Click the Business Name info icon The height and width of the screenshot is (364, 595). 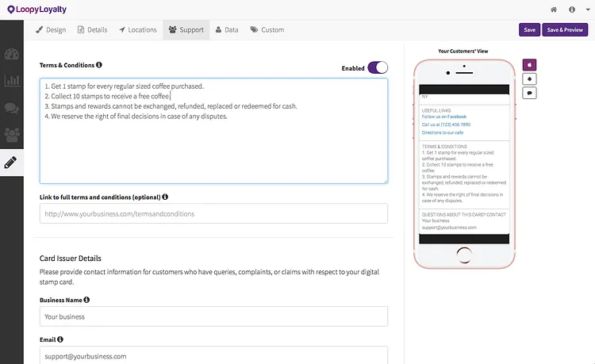click(86, 300)
